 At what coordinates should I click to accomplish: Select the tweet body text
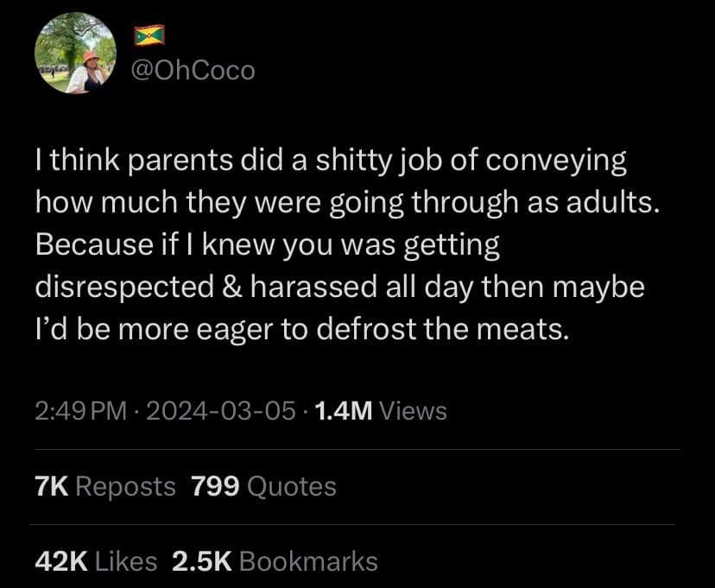(345, 243)
